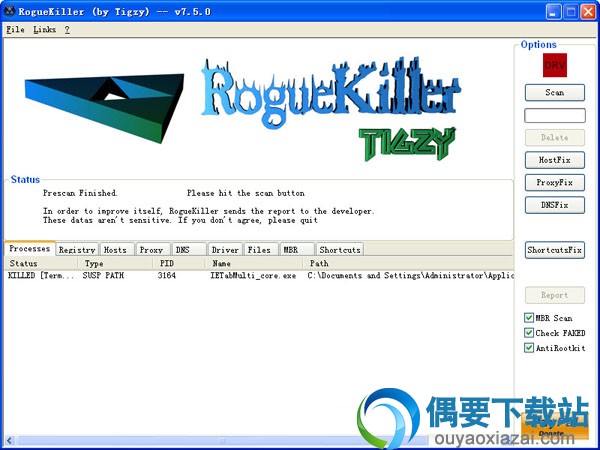Run the HostFix button
Viewport: 600px width, 450px height.
tap(554, 160)
